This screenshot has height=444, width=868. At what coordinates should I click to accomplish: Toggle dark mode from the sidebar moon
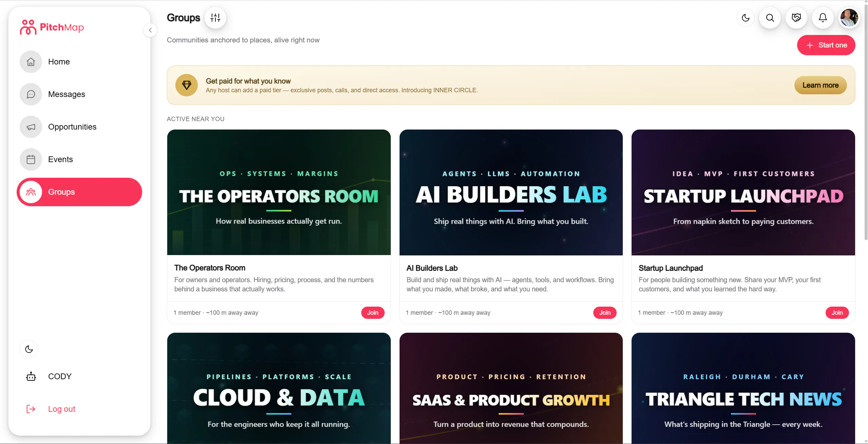click(x=29, y=349)
